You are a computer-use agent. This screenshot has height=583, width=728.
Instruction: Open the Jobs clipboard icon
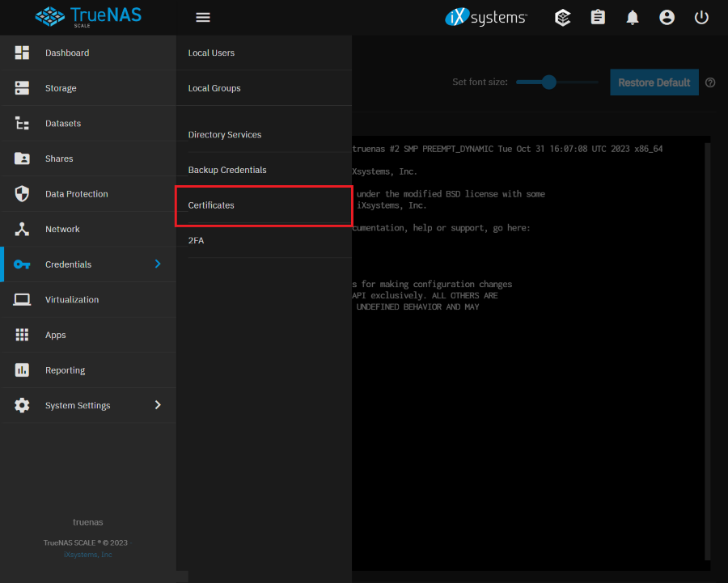598,17
